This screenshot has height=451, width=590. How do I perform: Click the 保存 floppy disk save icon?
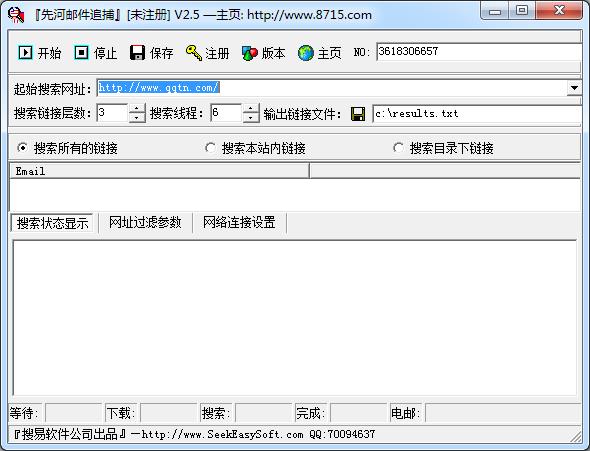(x=137, y=53)
